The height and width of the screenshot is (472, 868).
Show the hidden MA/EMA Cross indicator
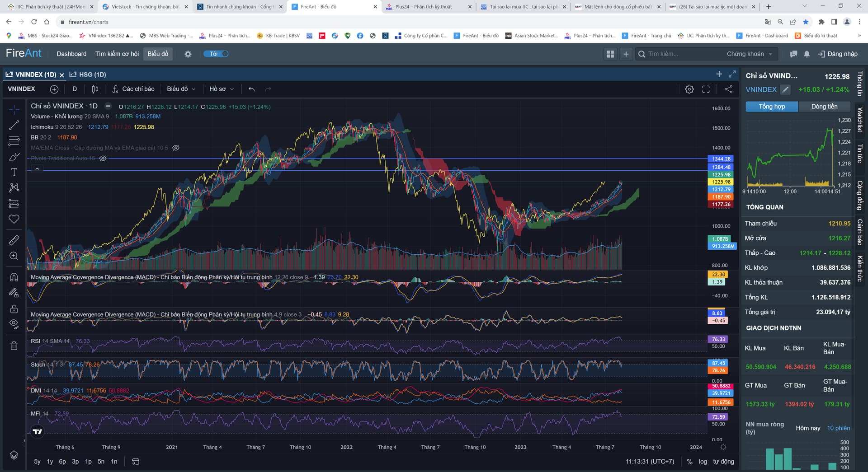click(176, 148)
